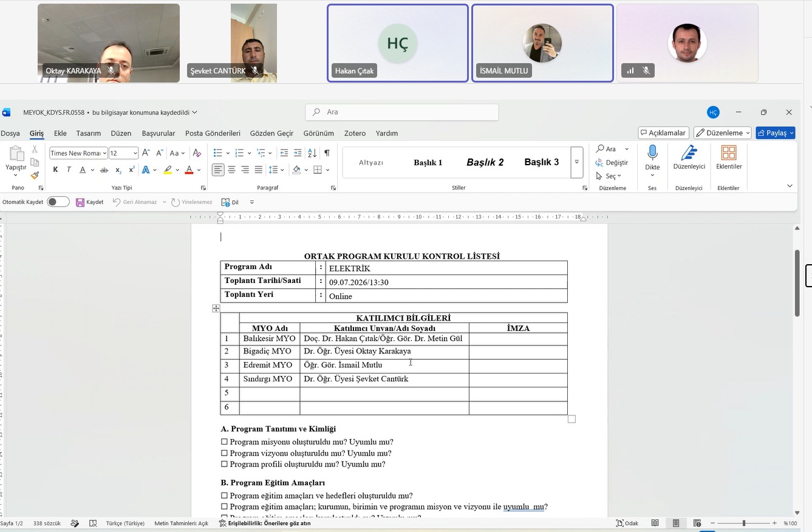Open the borders dropdown arrow
The image size is (812, 532).
coord(327,170)
